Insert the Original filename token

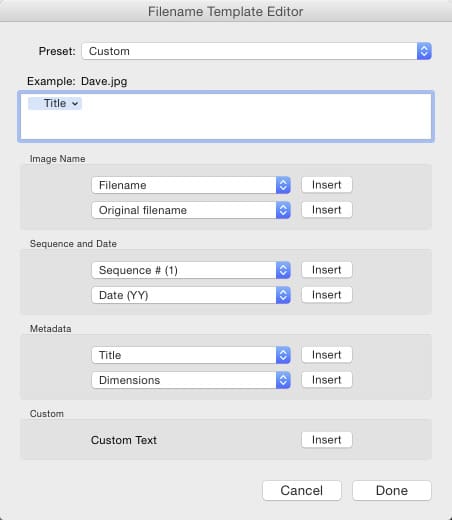click(x=327, y=210)
